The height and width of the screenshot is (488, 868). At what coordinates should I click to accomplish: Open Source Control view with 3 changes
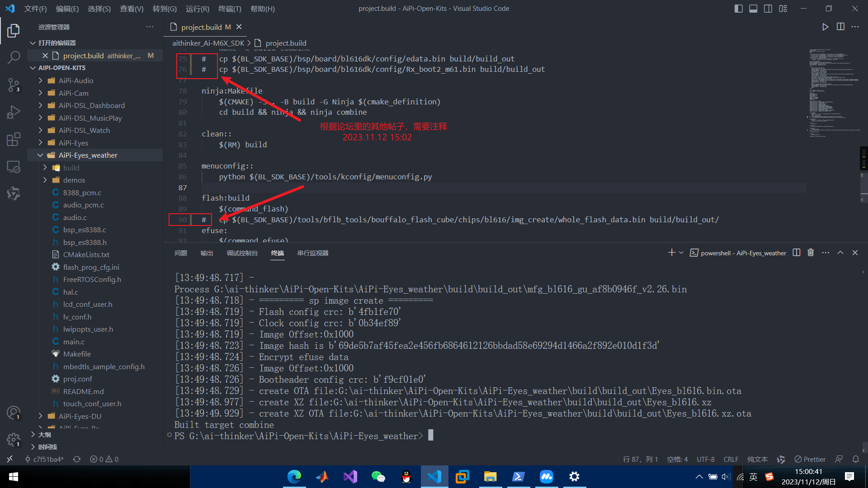pyautogui.click(x=14, y=84)
